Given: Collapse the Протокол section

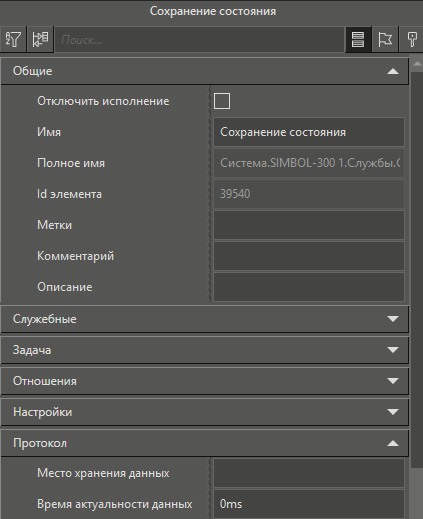Looking at the screenshot, I should 205,443.
